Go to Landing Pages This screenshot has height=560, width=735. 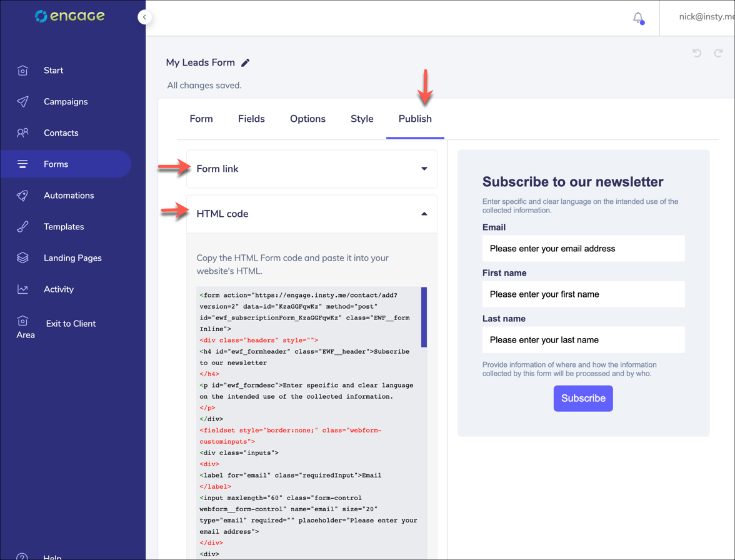click(x=72, y=257)
